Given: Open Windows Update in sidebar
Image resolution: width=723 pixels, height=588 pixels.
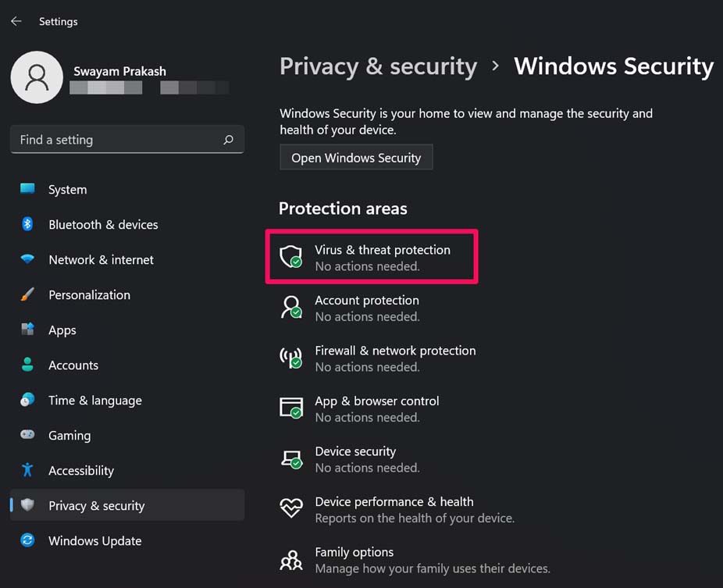Looking at the screenshot, I should [x=94, y=541].
